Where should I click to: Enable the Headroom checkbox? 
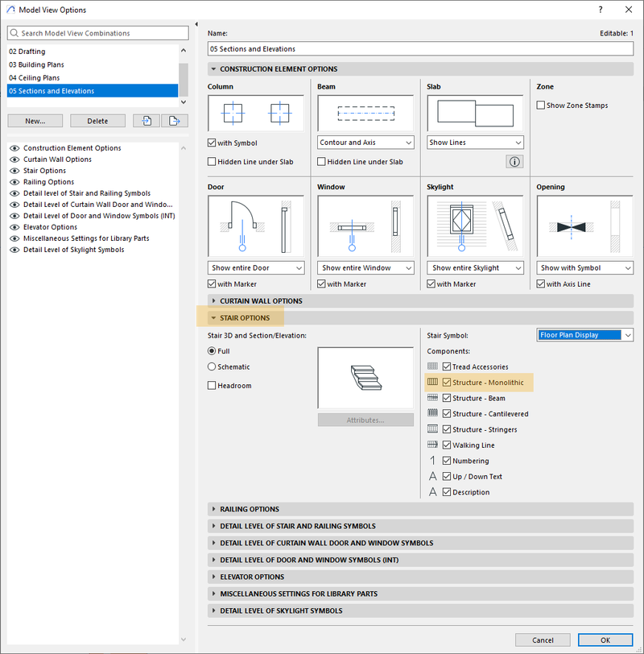tap(212, 385)
